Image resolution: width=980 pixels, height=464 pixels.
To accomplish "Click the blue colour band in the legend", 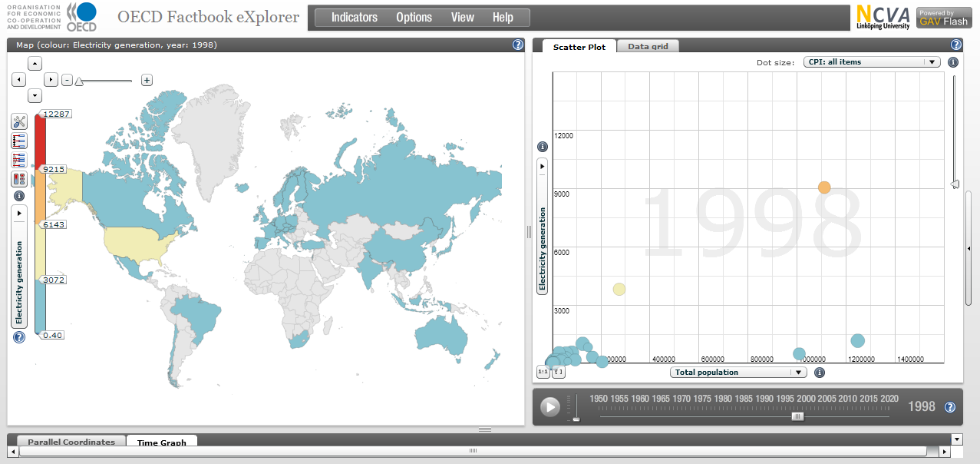I will click(x=41, y=307).
